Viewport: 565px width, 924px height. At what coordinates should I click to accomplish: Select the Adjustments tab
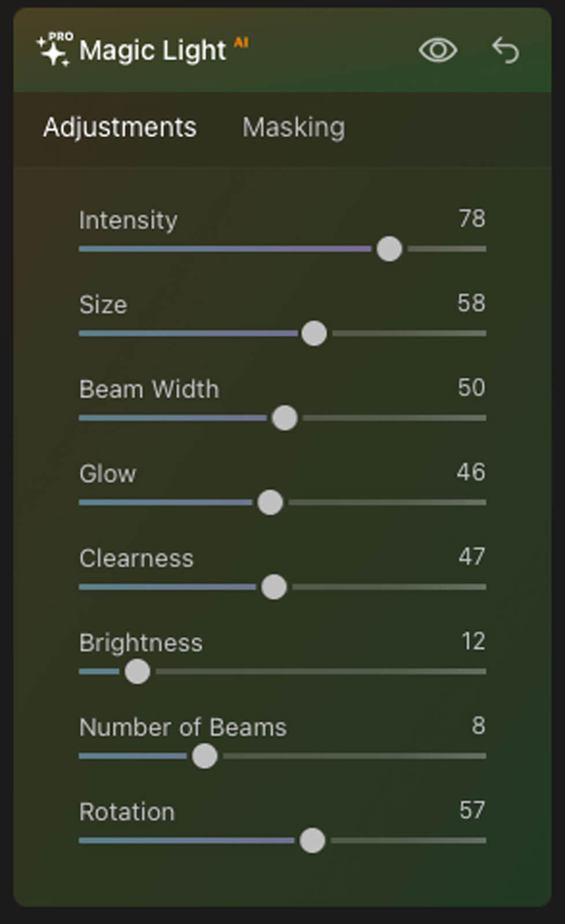click(x=120, y=127)
